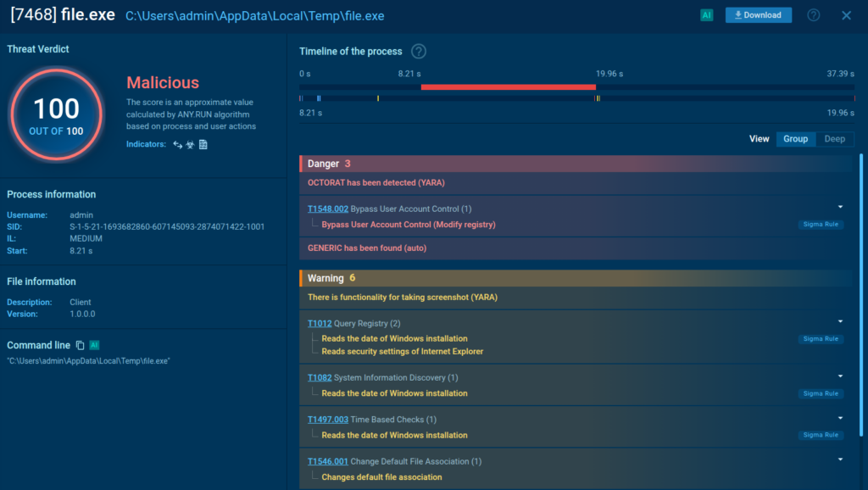868x490 pixels.
Task: Expand the Bypass User Account Control entry
Action: [840, 207]
